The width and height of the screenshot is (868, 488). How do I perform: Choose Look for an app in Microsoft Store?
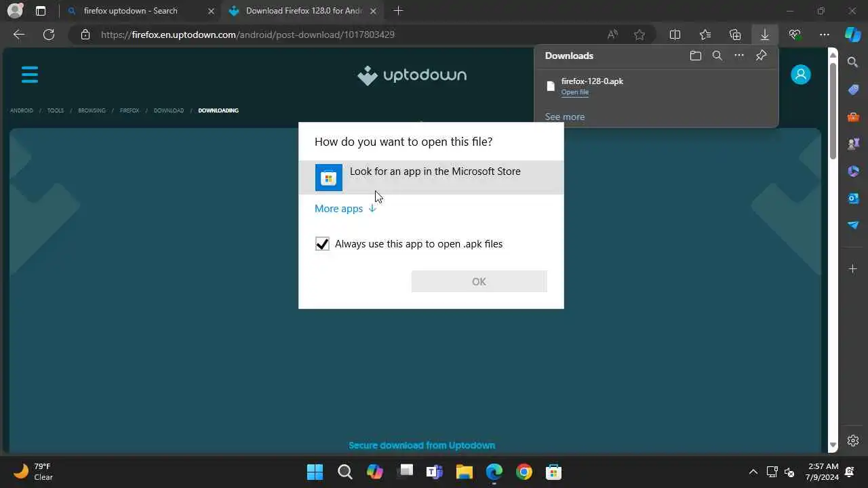coord(431,178)
